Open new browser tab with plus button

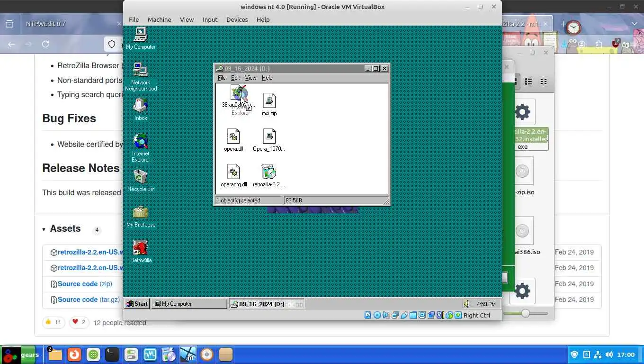[x=563, y=24]
